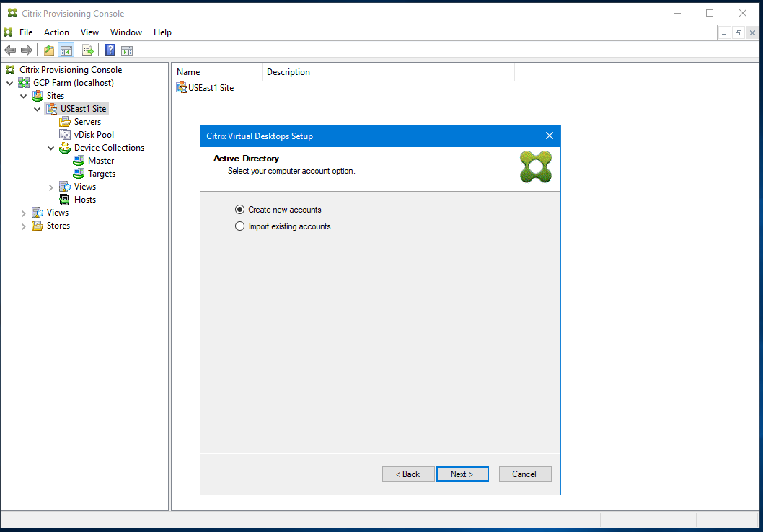Screen dimensions: 763x532
Task: Expand the farm-level Views node
Action: pos(23,213)
